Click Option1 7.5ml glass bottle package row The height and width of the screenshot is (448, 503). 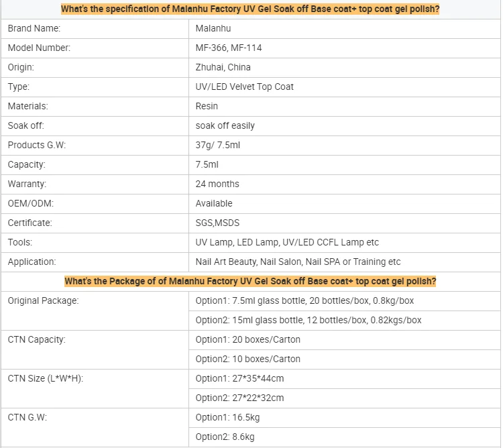(304, 301)
